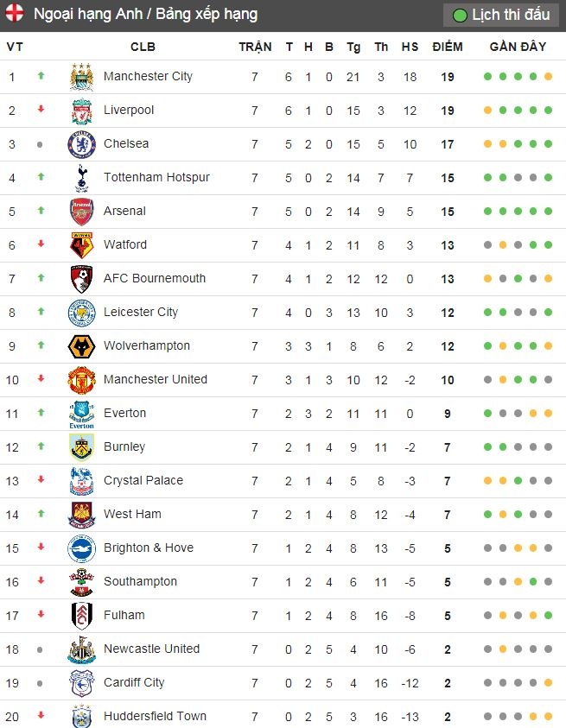This screenshot has width=566, height=728.
Task: Sort table by ĐIỂM column header
Action: (x=448, y=47)
